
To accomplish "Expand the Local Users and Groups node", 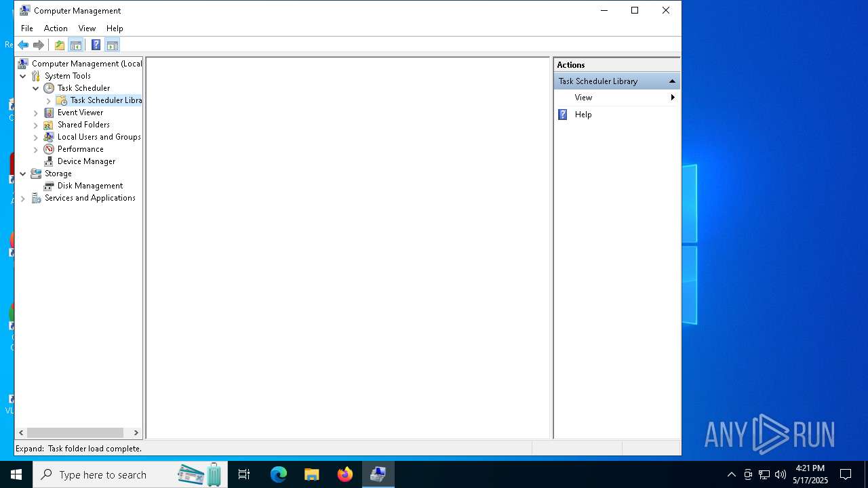I will coord(36,137).
